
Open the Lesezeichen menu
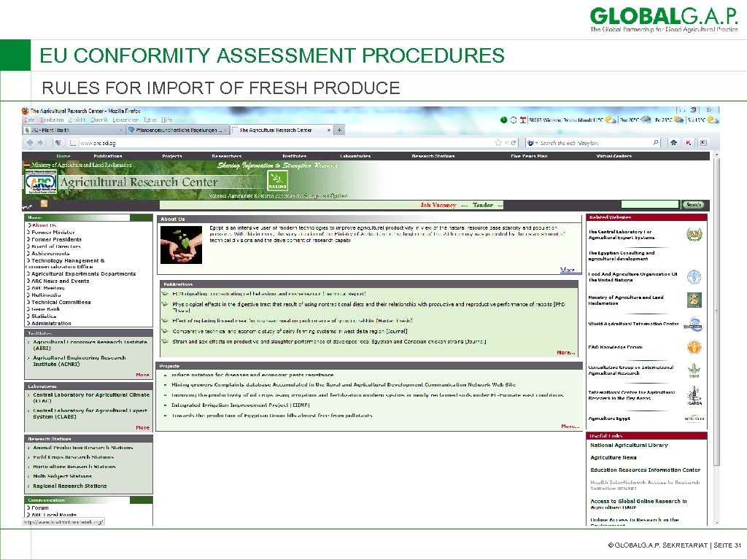(x=125, y=120)
